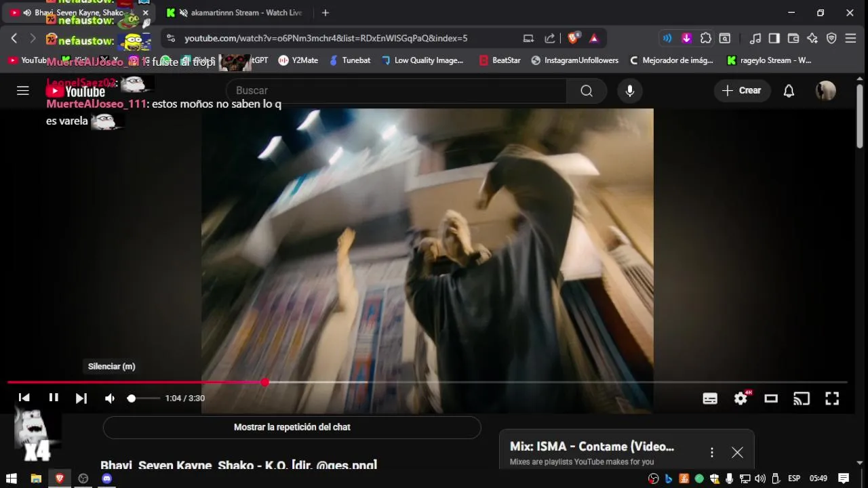The width and height of the screenshot is (868, 488).
Task: Open a new browser tab
Action: 325,13
